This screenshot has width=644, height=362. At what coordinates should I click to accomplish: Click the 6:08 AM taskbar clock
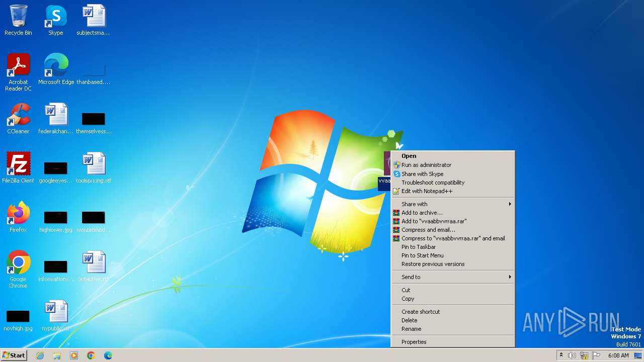point(618,355)
